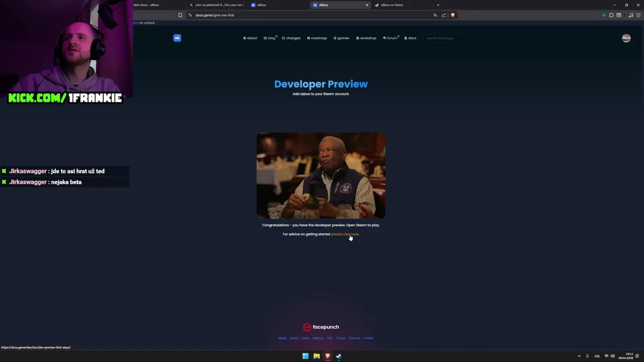Open Steam from the taskbar
644x362 pixels.
(x=339, y=356)
